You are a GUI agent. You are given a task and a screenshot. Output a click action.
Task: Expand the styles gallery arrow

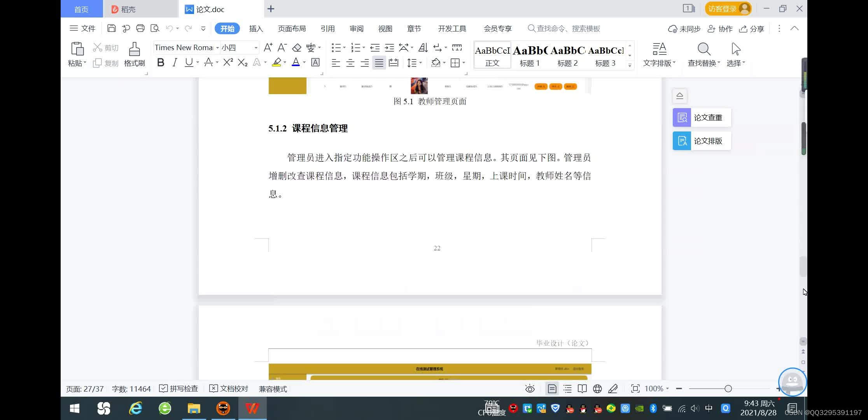click(630, 65)
